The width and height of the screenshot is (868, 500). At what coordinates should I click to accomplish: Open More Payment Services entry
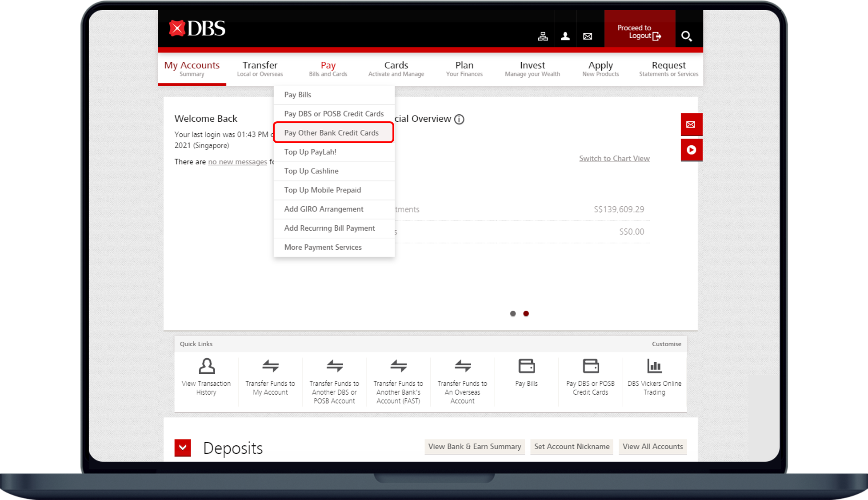[334, 248]
